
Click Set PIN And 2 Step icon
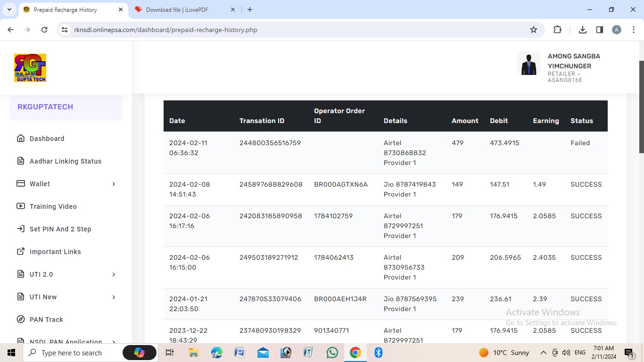[x=21, y=229]
